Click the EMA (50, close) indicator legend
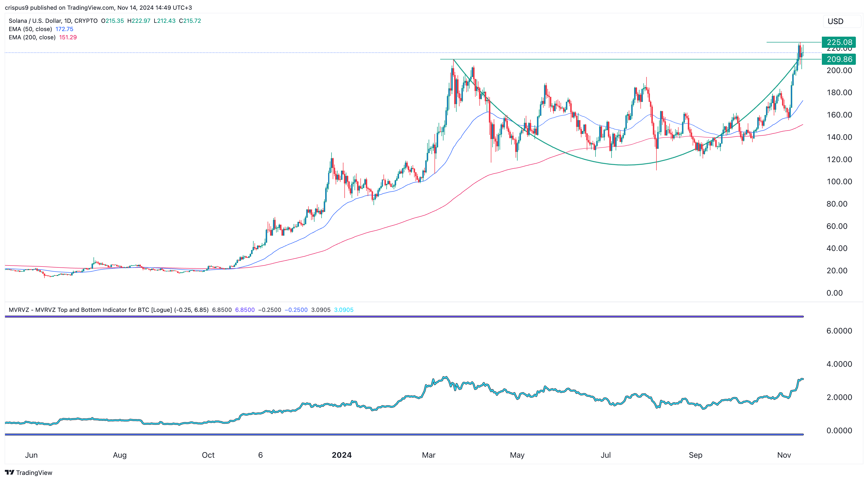Screen dimensions: 868x481 click(x=30, y=29)
